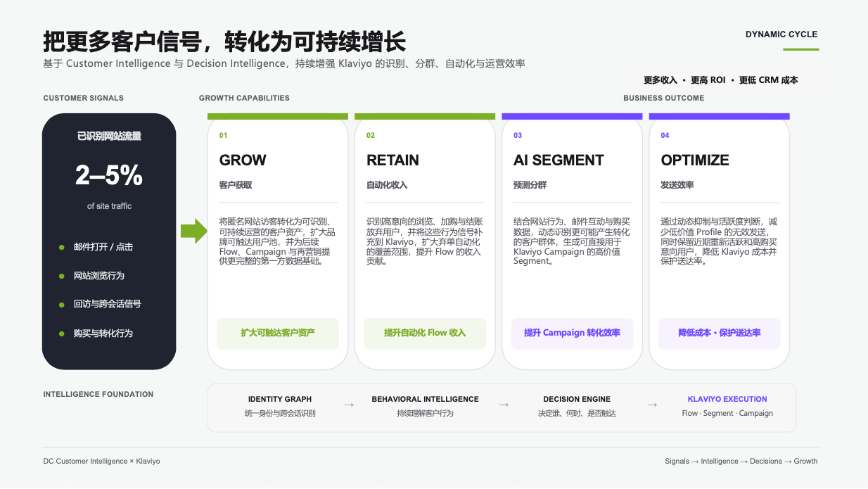Click the green bullet beside 回访与跨会话信号

62,305
